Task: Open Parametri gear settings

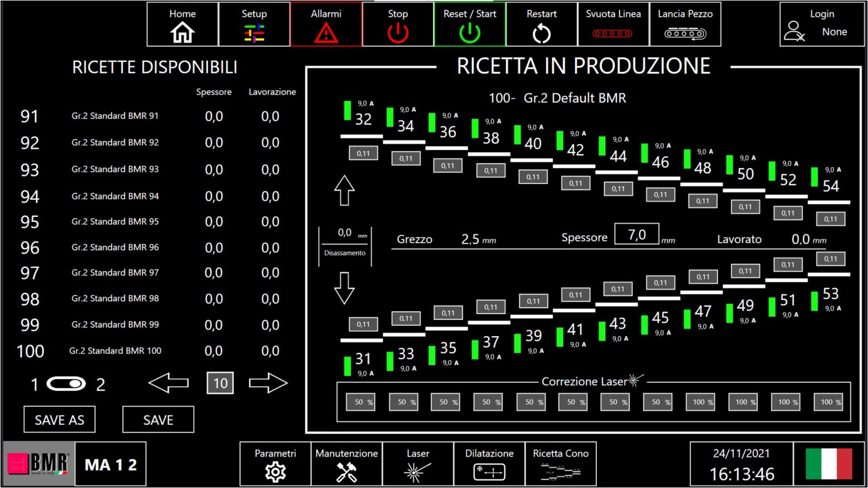Action: pos(276,464)
